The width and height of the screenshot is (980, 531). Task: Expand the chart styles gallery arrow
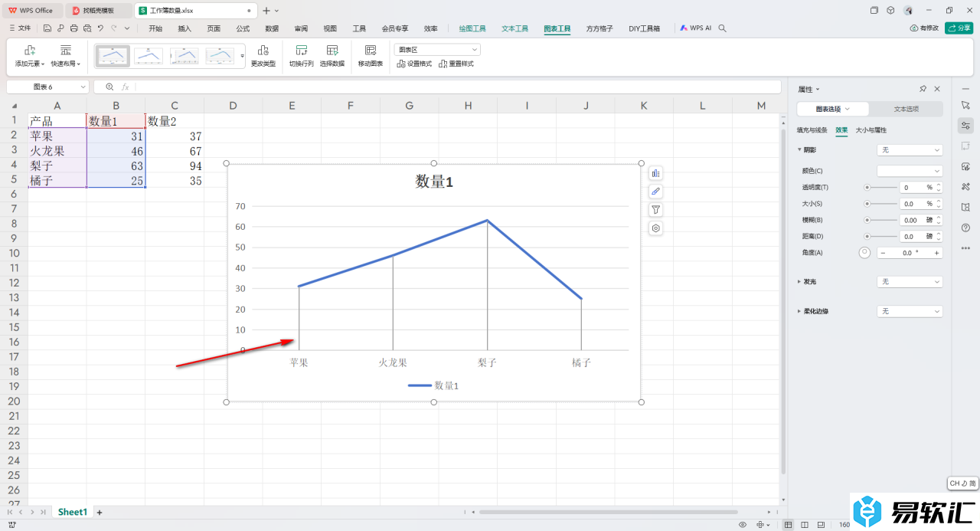(243, 56)
